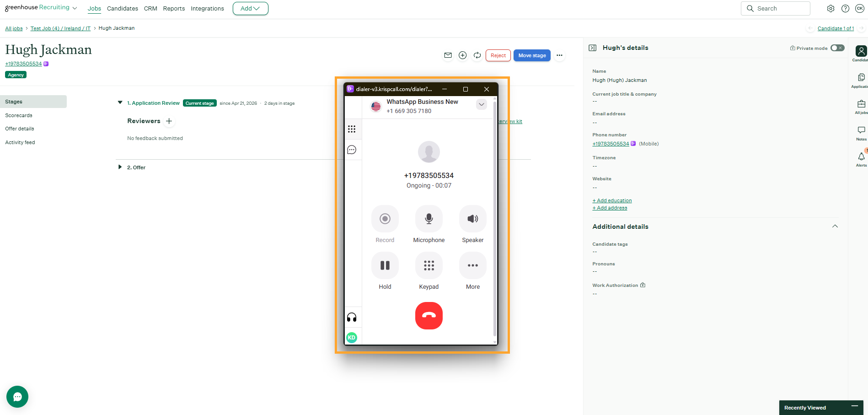Click the headphones icon in dialer sidebar

coord(352,318)
